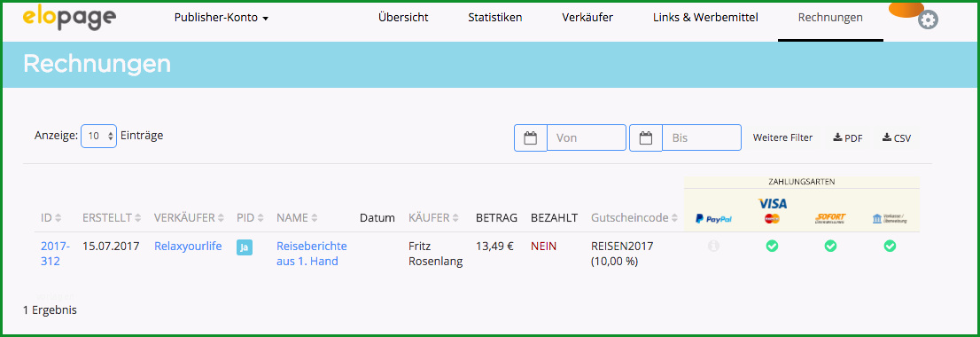Viewport: 980px width, 337px height.
Task: Open the settings gear icon
Action: point(928,20)
